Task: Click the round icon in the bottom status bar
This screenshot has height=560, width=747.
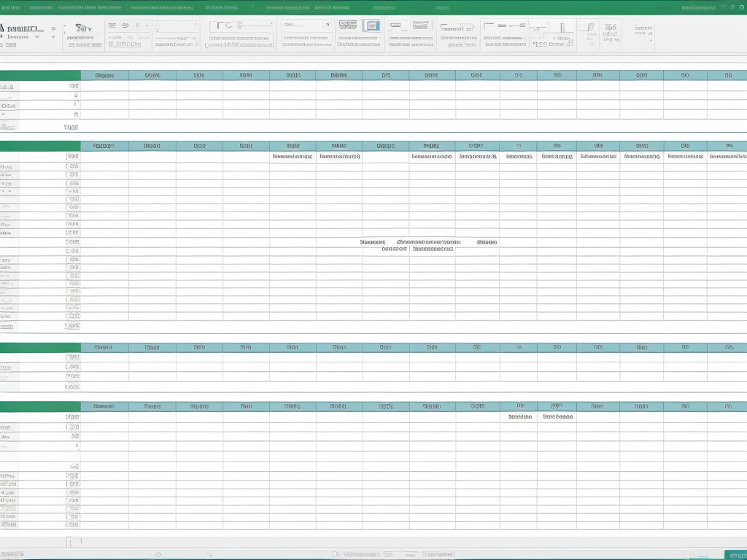Action: [335, 554]
